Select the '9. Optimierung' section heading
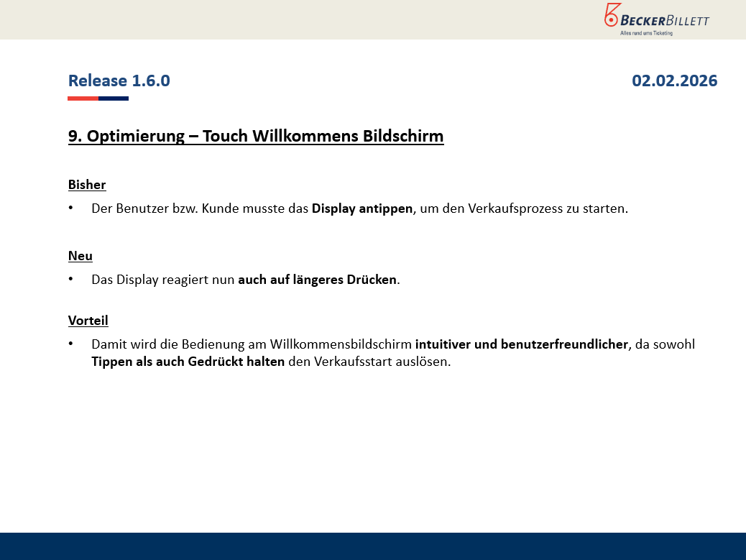Screen dimensions: 746x560 256,136
